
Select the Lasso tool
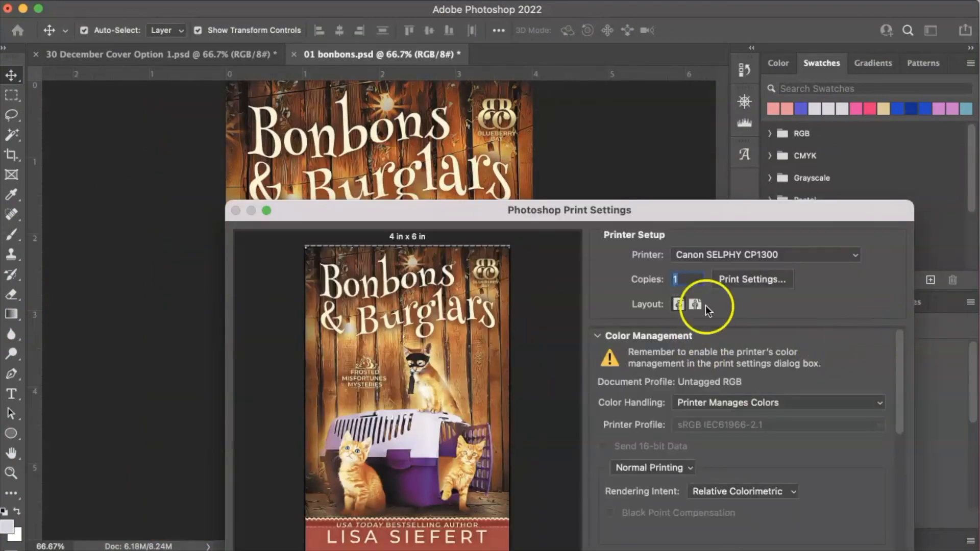(11, 115)
